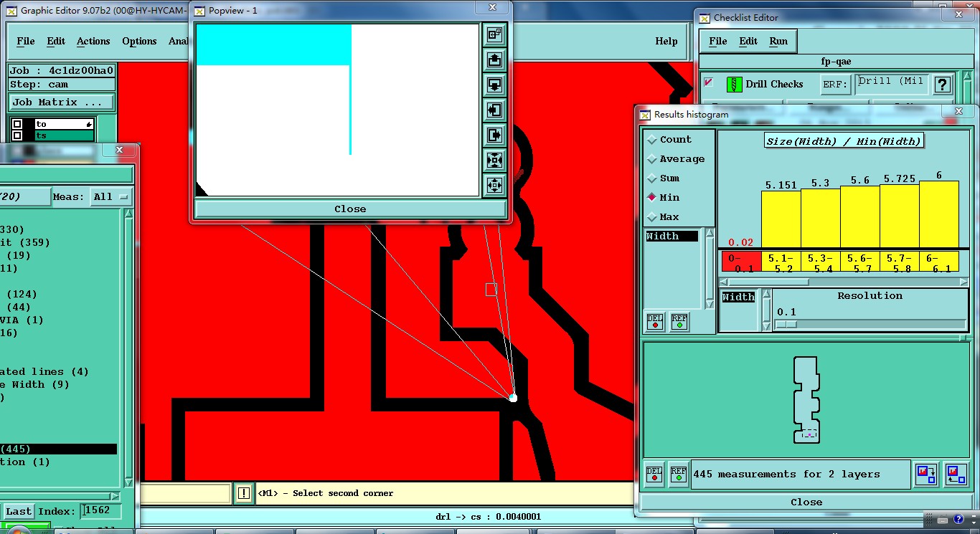Pan popview right with arrow icon
The height and width of the screenshot is (534, 980).
(494, 135)
